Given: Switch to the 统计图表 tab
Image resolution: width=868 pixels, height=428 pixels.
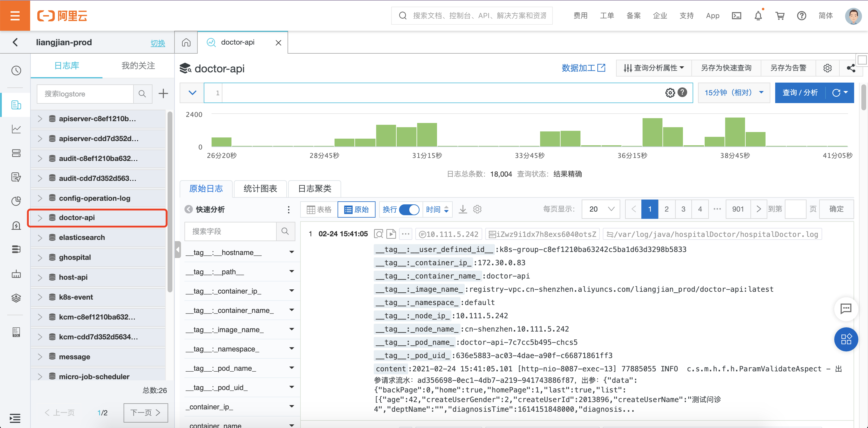Looking at the screenshot, I should [x=260, y=188].
